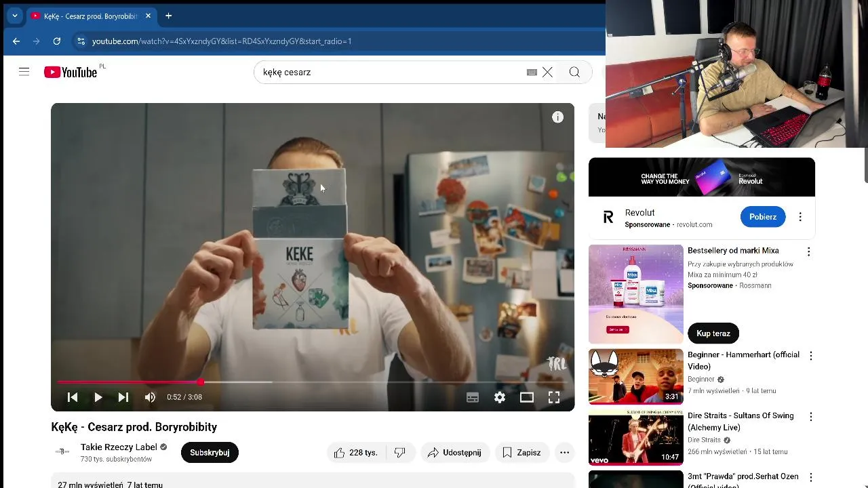Open Revolut ad options menu

point(800,217)
